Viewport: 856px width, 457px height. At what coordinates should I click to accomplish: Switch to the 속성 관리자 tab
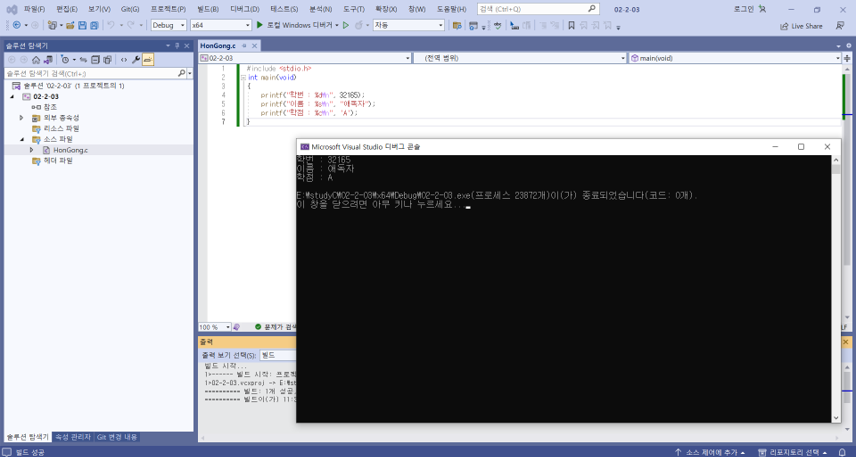(73, 437)
